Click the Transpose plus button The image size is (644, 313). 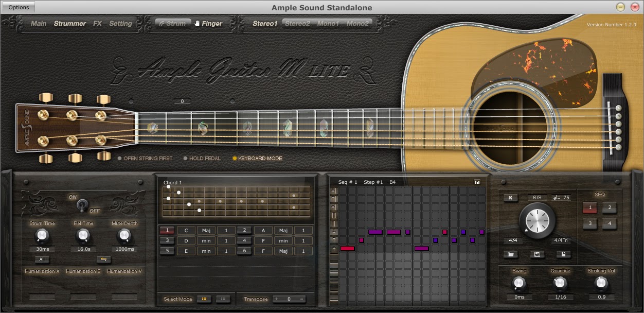pyautogui.click(x=276, y=299)
